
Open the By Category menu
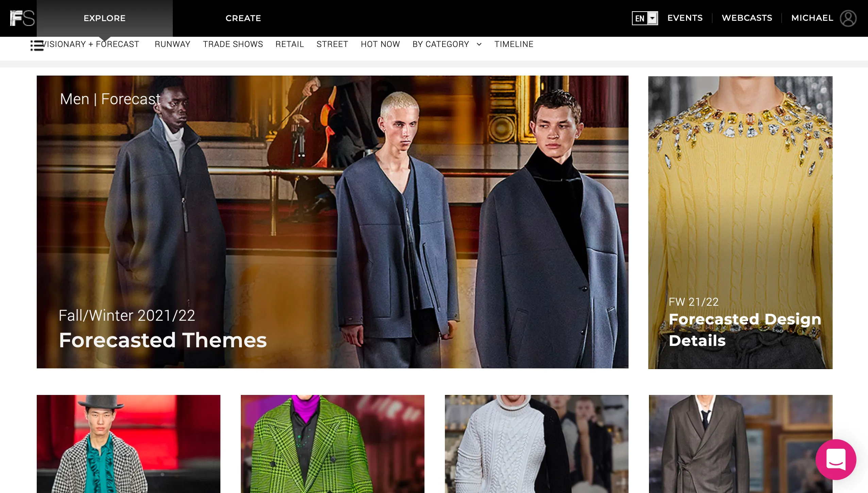coord(440,44)
